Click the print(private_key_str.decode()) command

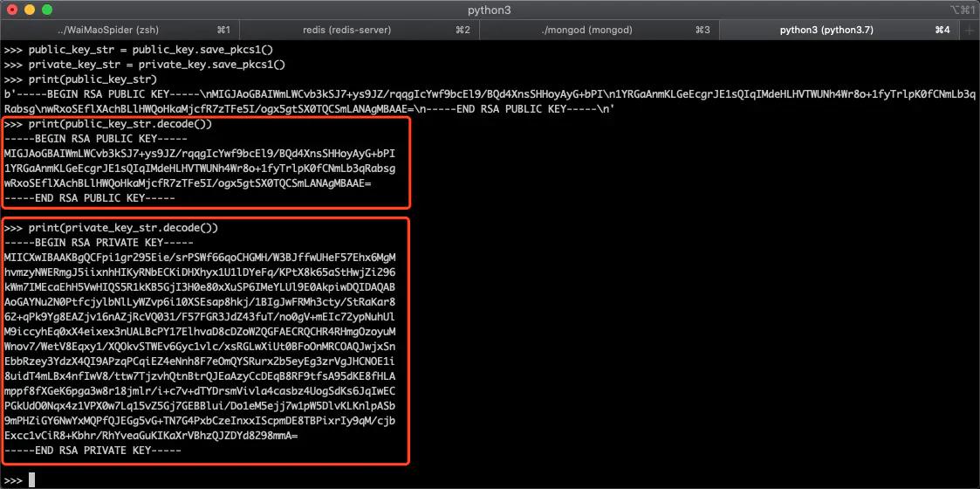tap(111, 228)
